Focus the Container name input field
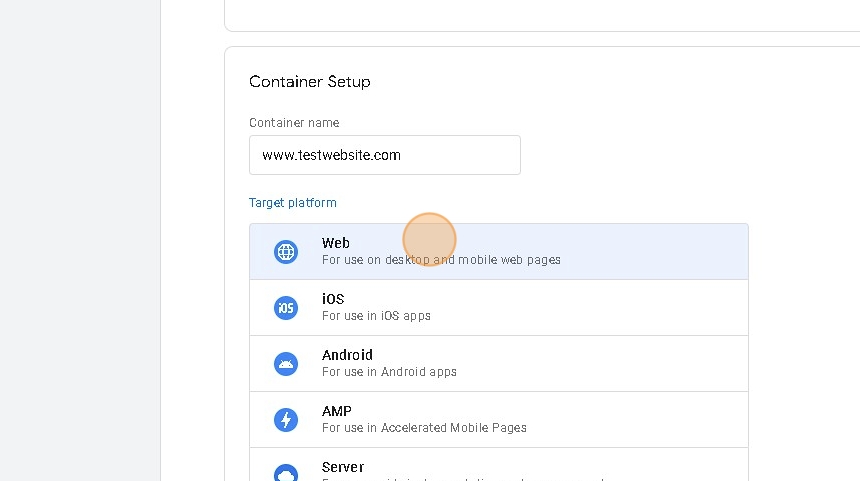 (385, 155)
